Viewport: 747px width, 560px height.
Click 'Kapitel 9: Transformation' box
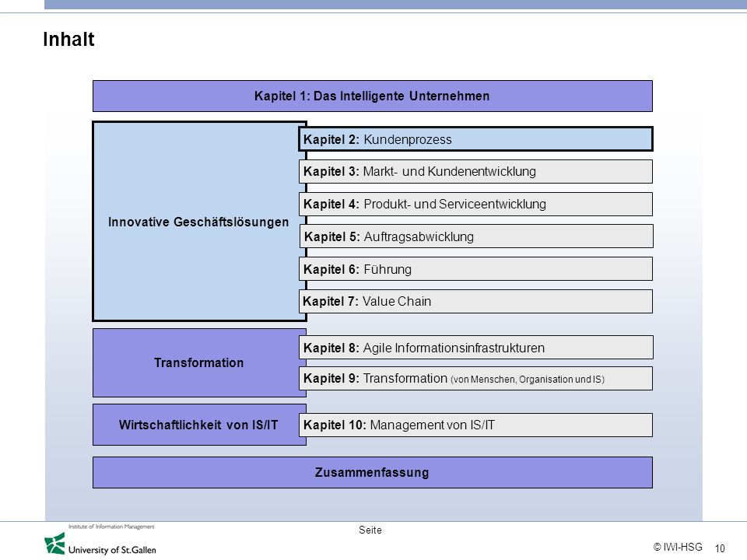pos(476,379)
